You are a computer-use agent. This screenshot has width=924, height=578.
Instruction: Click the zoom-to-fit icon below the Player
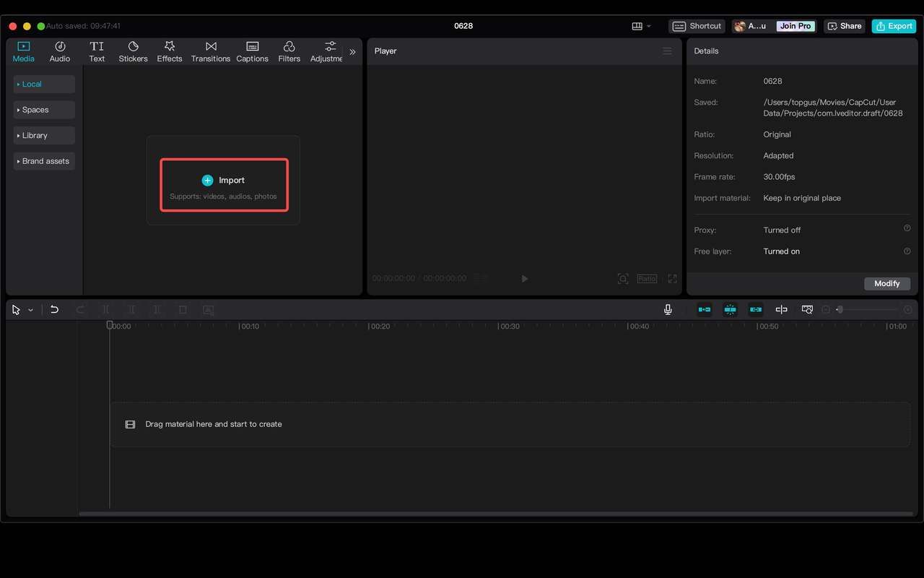(622, 278)
